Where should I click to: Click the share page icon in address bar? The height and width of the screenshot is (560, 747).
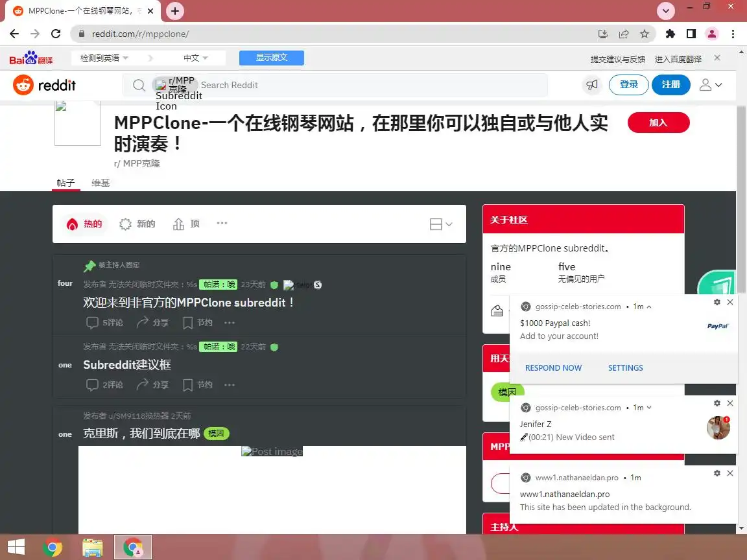tap(624, 34)
